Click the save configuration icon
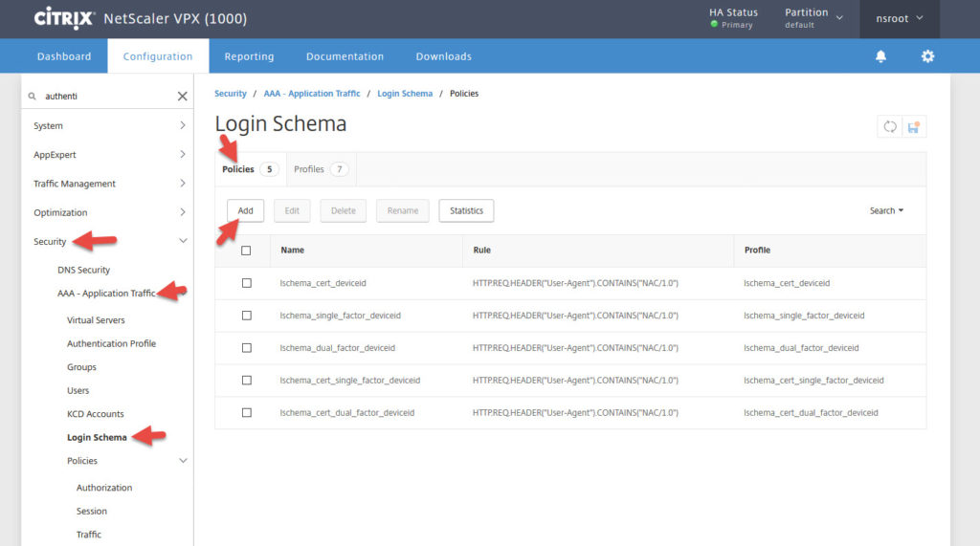The width and height of the screenshot is (980, 546). coord(914,126)
